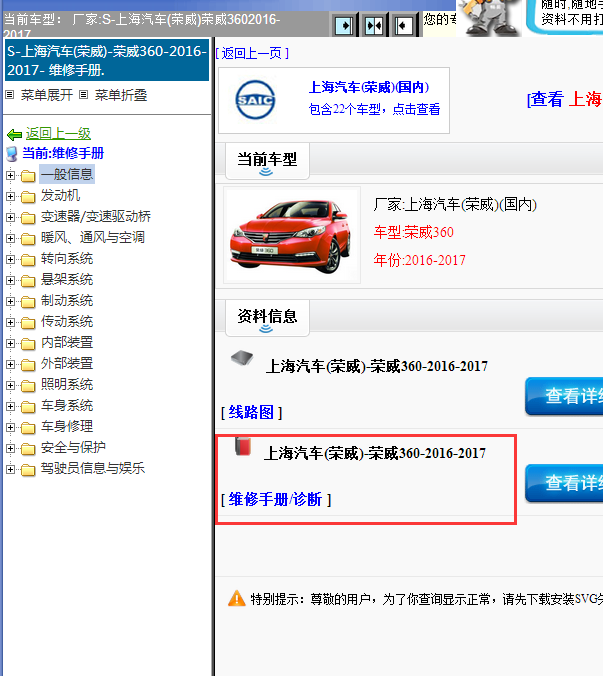
Task: Expand the 驾驶员信息与娱乐 tree node
Action: coord(10,469)
